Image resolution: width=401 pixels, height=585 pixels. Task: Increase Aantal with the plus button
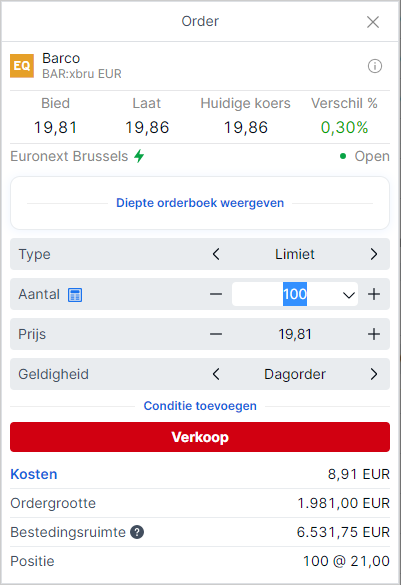pyautogui.click(x=374, y=294)
